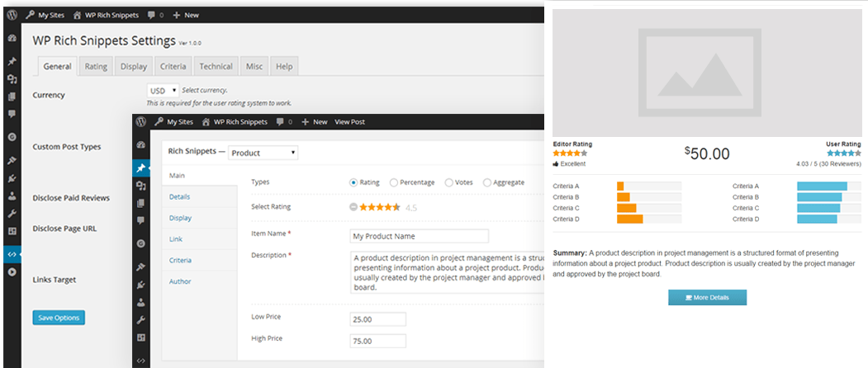Open the USD currency dropdown
The image size is (868, 368).
(x=164, y=90)
